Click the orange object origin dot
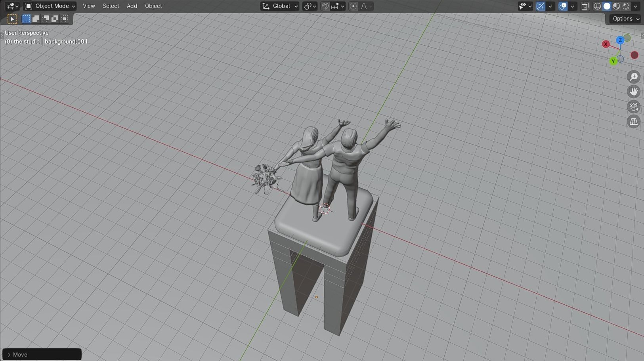Viewport: 644px width, 361px height. (x=317, y=297)
